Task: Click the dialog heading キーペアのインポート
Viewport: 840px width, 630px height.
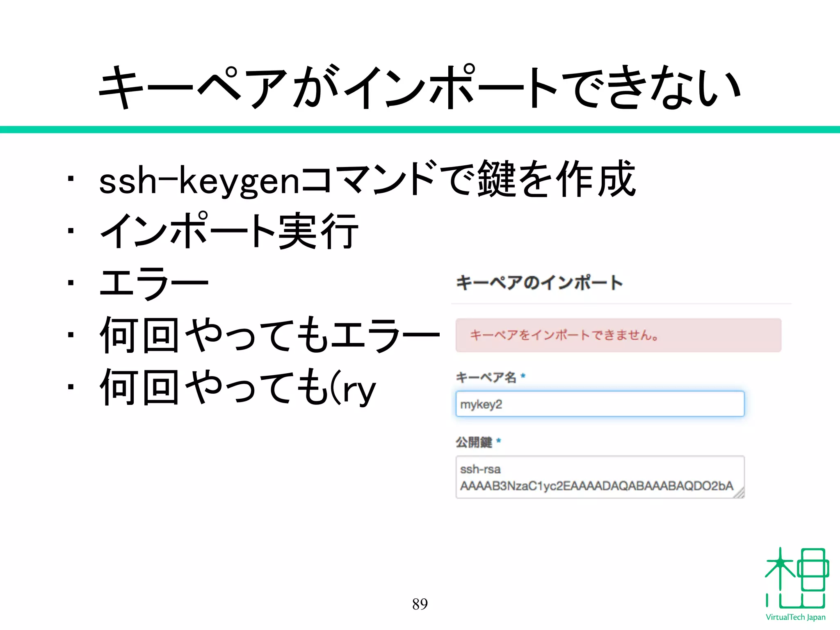Action: 539,283
